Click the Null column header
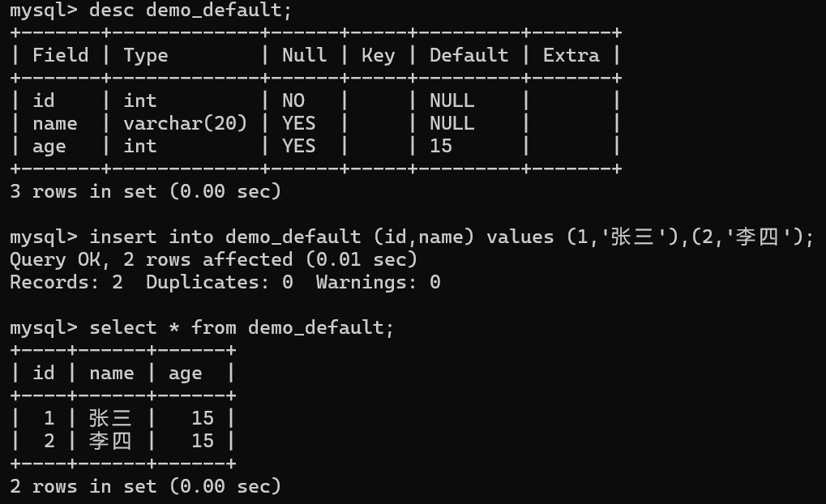Viewport: 826px width, 504px height. [x=305, y=55]
